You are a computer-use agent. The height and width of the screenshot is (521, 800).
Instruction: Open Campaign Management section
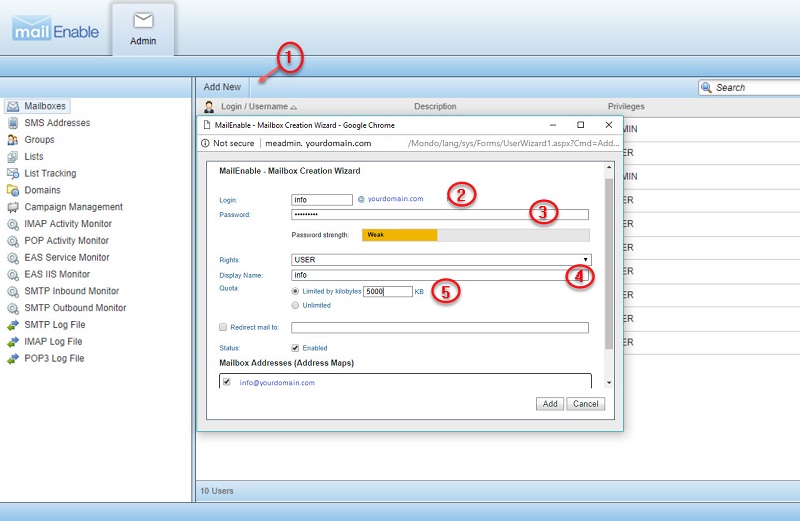73,207
